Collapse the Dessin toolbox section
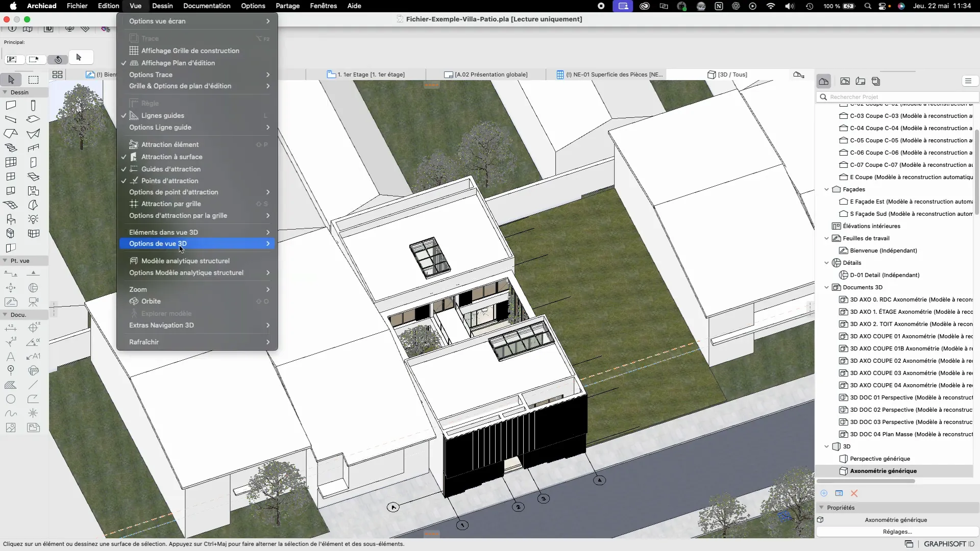 click(x=5, y=92)
